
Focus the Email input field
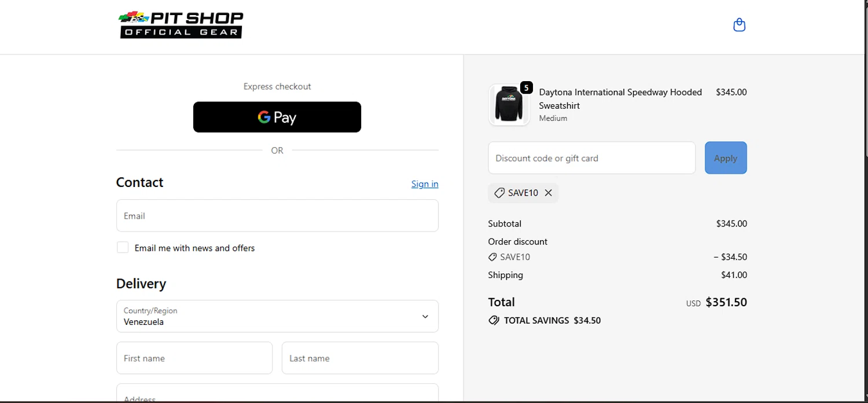tap(277, 215)
